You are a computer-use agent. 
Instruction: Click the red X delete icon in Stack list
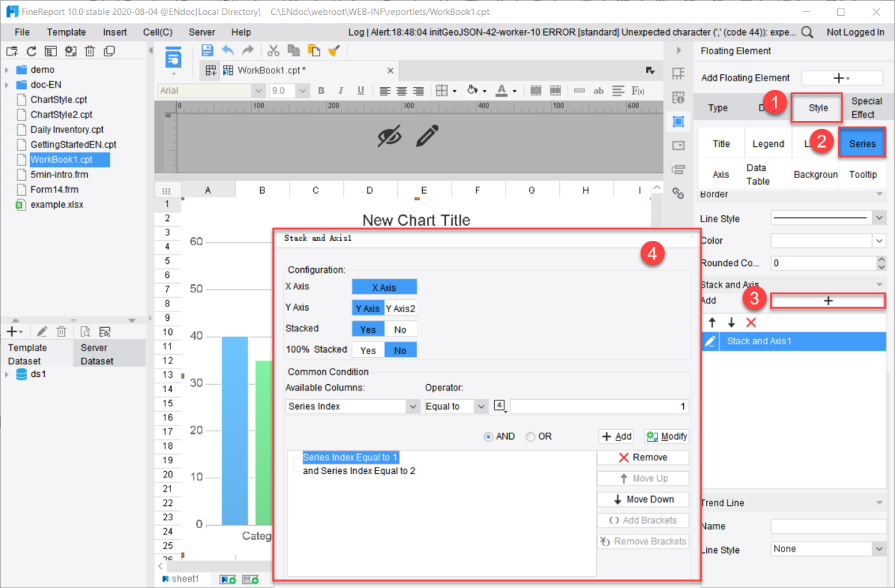coord(750,323)
